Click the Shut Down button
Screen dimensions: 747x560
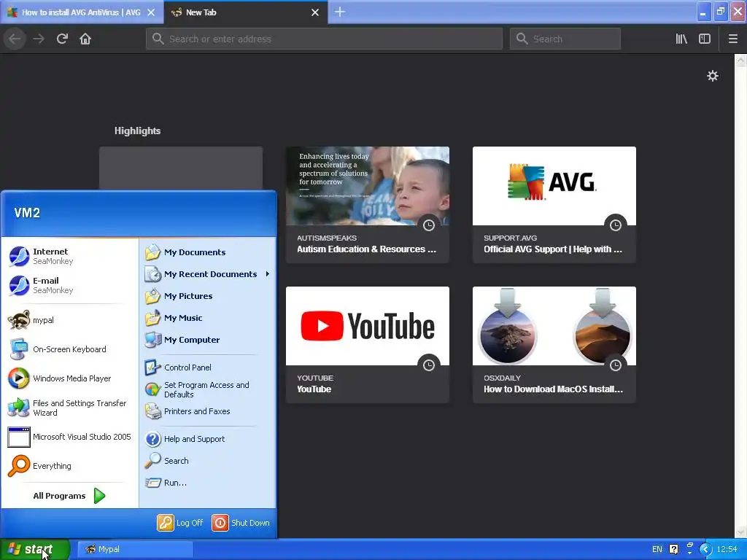pos(241,522)
